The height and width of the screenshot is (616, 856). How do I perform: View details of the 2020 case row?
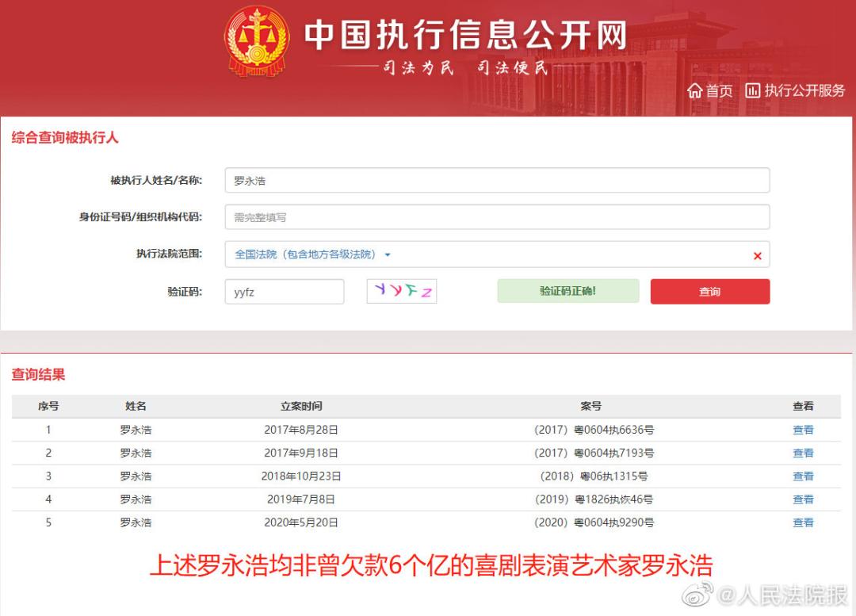(x=803, y=522)
